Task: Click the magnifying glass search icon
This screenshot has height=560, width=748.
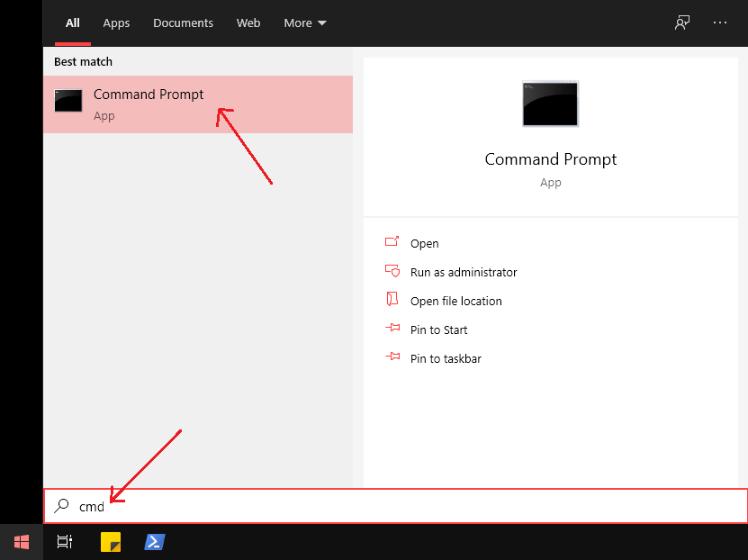Action: click(x=61, y=506)
